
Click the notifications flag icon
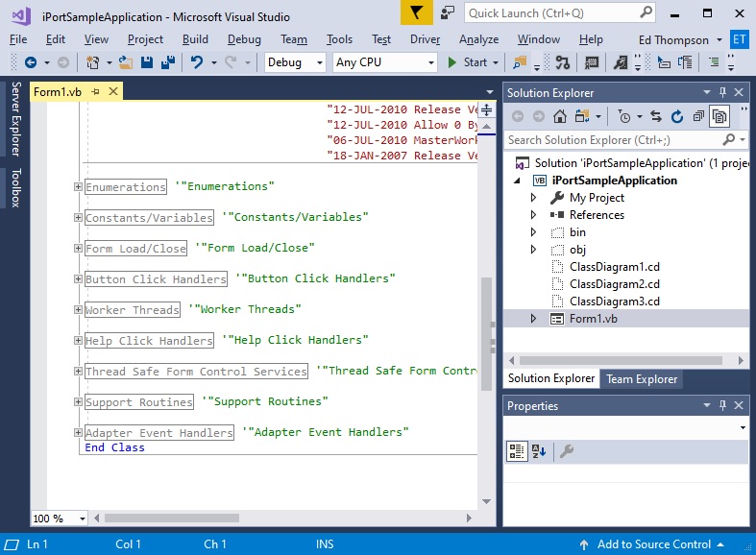[416, 12]
